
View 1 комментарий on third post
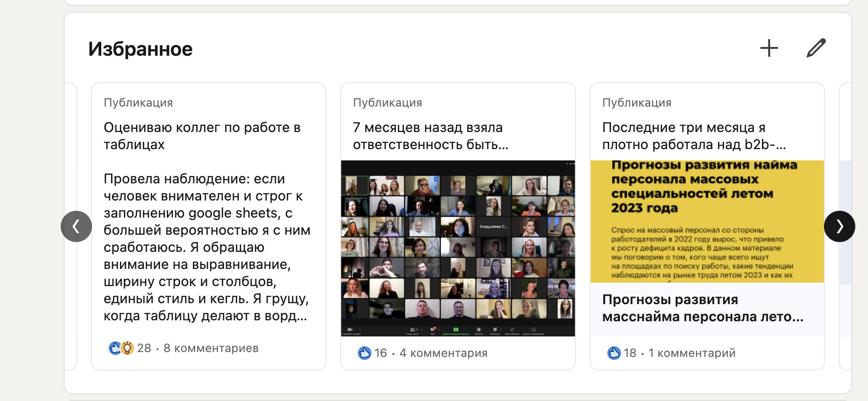click(692, 353)
